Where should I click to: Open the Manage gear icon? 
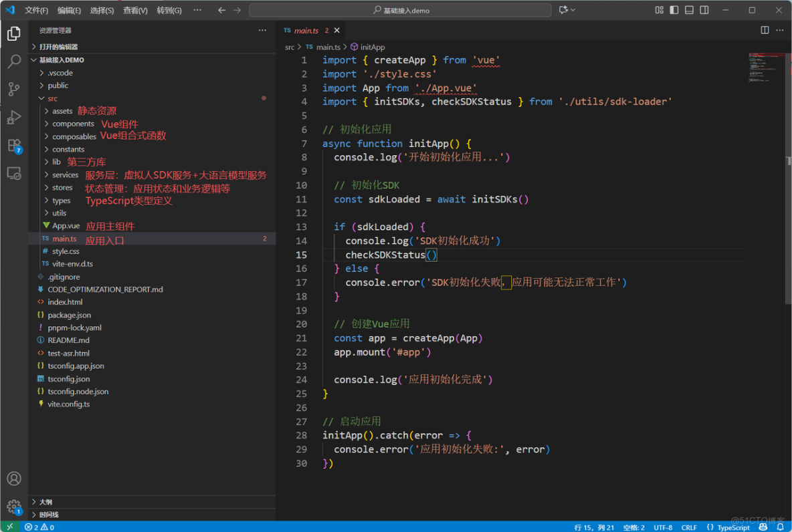click(14, 507)
